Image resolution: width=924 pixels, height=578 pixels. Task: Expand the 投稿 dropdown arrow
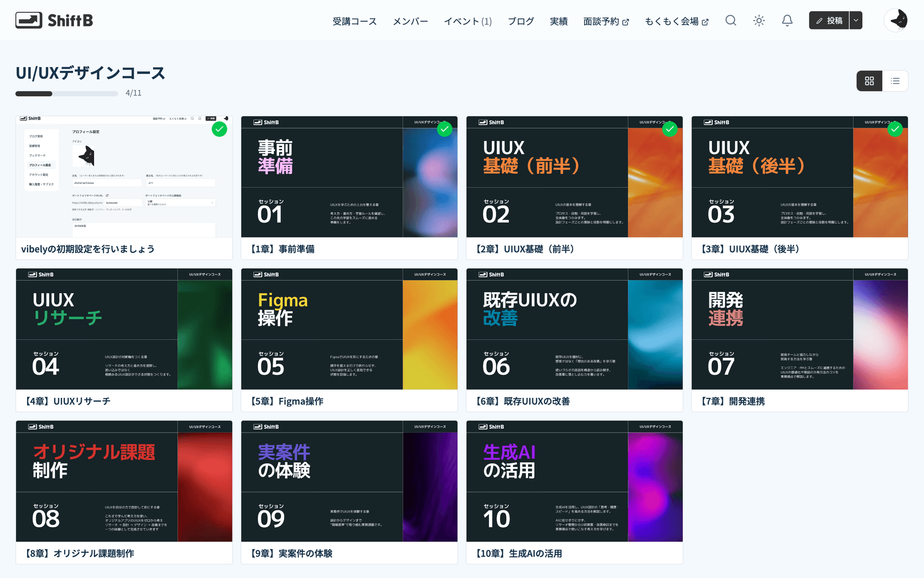856,21
